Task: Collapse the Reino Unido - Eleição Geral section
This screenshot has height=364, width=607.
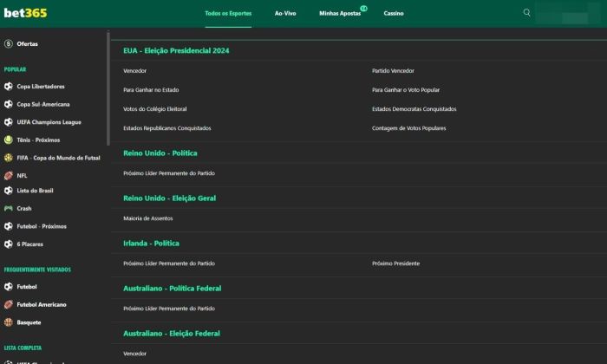Action: (x=169, y=198)
